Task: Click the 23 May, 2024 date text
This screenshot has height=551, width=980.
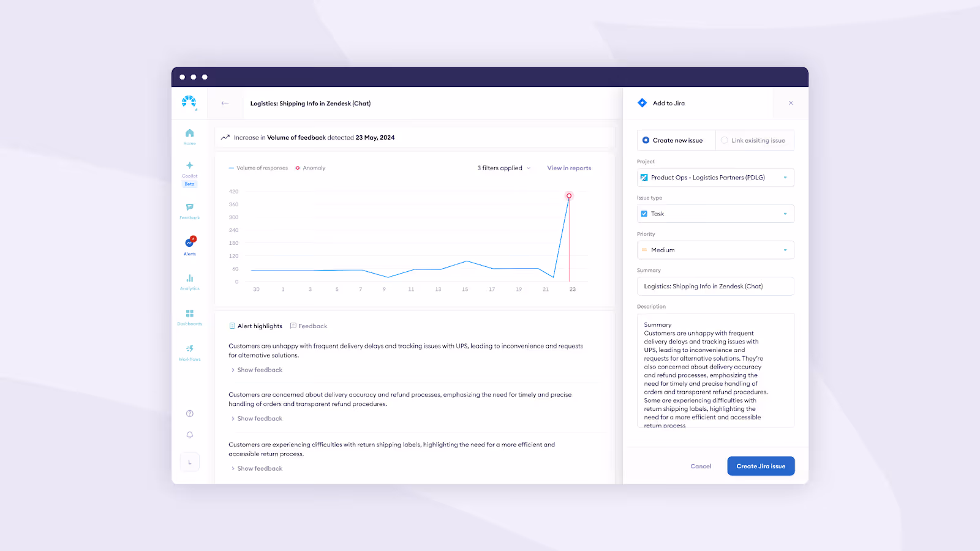Action: [x=375, y=138]
